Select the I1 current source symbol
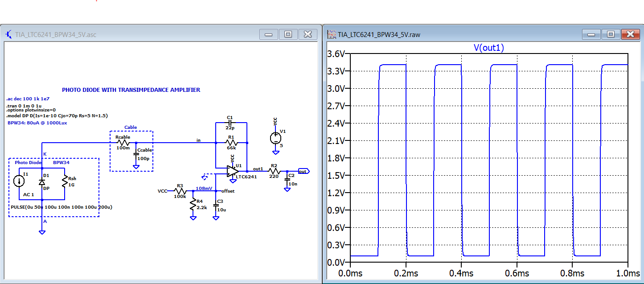Screen dimensions: 644x284 pyautogui.click(x=19, y=181)
